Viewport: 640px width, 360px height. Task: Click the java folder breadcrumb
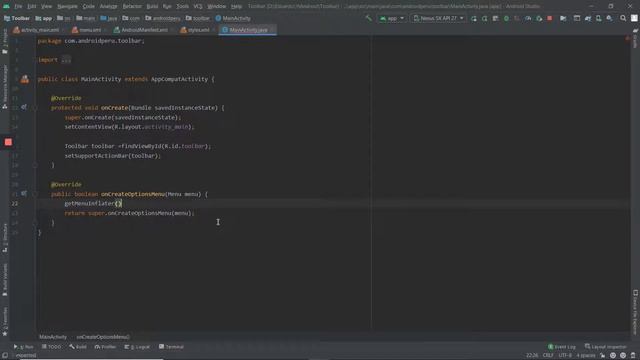[x=109, y=18]
